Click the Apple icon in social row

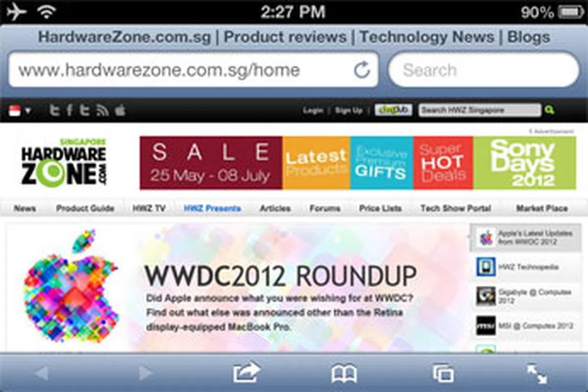(x=120, y=110)
